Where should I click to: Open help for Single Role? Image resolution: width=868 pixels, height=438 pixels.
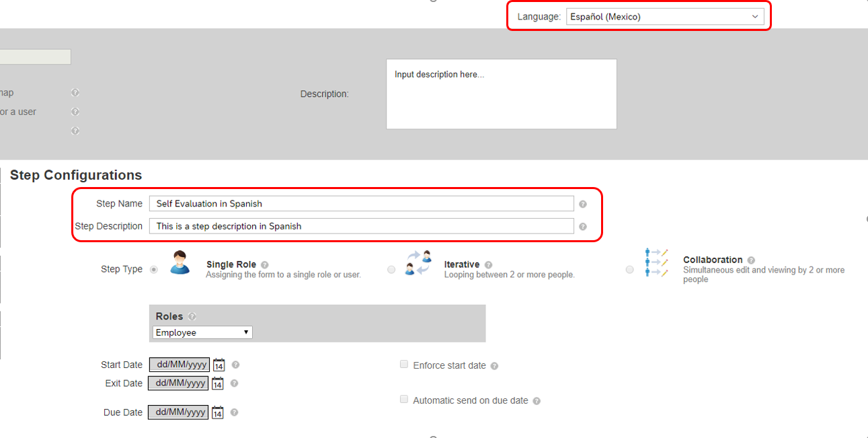(x=265, y=265)
